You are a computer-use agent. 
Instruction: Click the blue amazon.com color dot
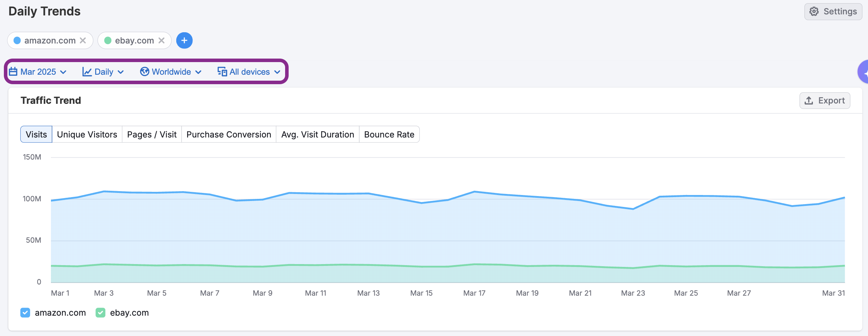(x=17, y=41)
